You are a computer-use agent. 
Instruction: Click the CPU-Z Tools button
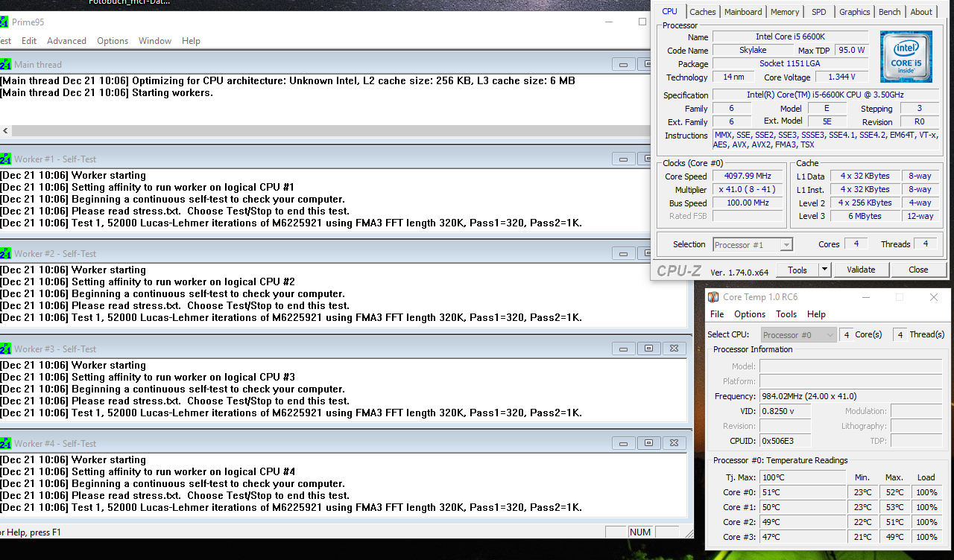(x=797, y=270)
